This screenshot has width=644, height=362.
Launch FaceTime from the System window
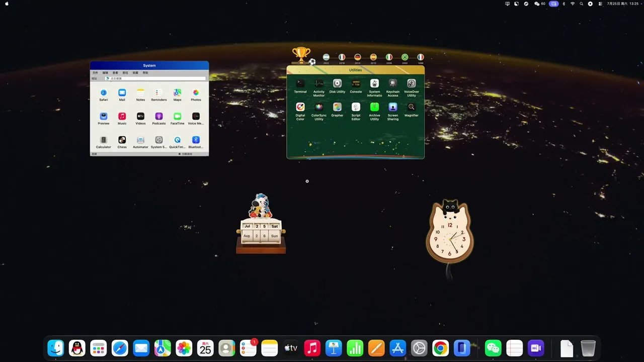click(x=178, y=116)
